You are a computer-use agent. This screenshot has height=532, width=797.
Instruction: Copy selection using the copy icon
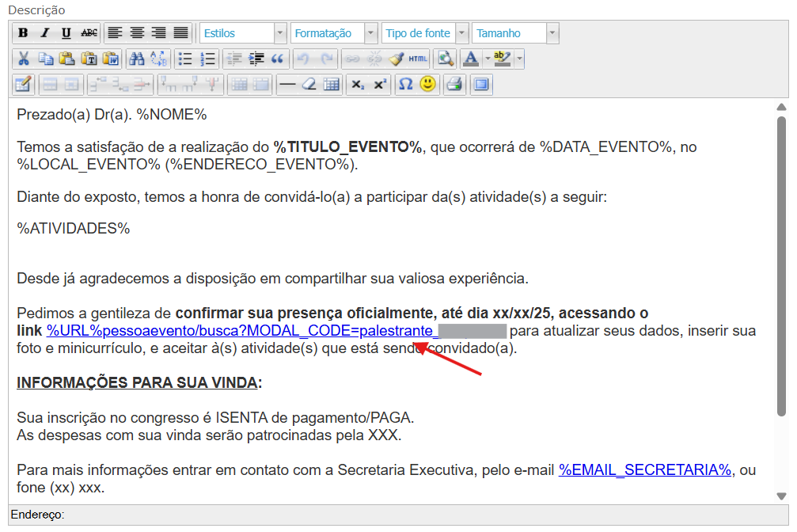pyautogui.click(x=45, y=59)
